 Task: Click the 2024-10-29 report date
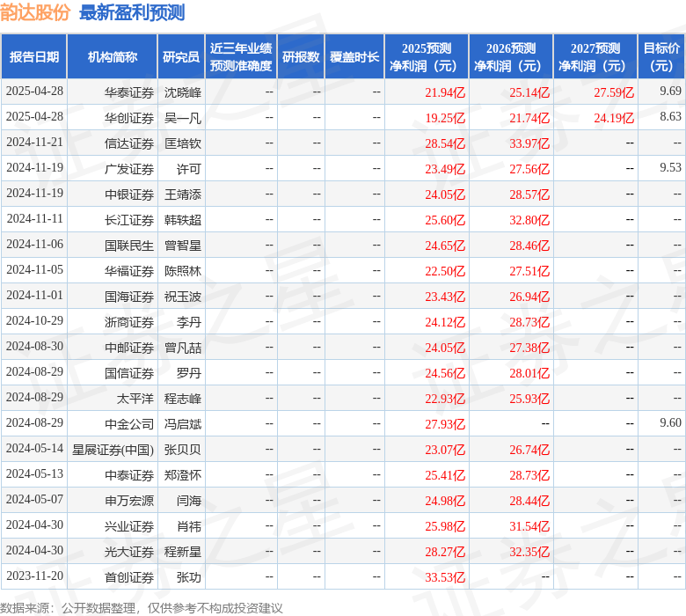34,320
